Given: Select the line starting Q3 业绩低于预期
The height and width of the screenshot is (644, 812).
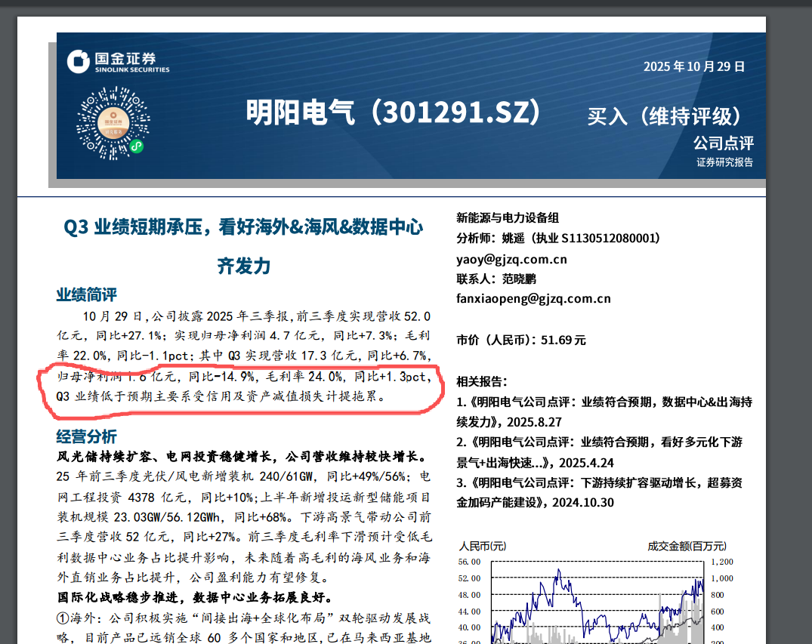Looking at the screenshot, I should pyautogui.click(x=221, y=396).
